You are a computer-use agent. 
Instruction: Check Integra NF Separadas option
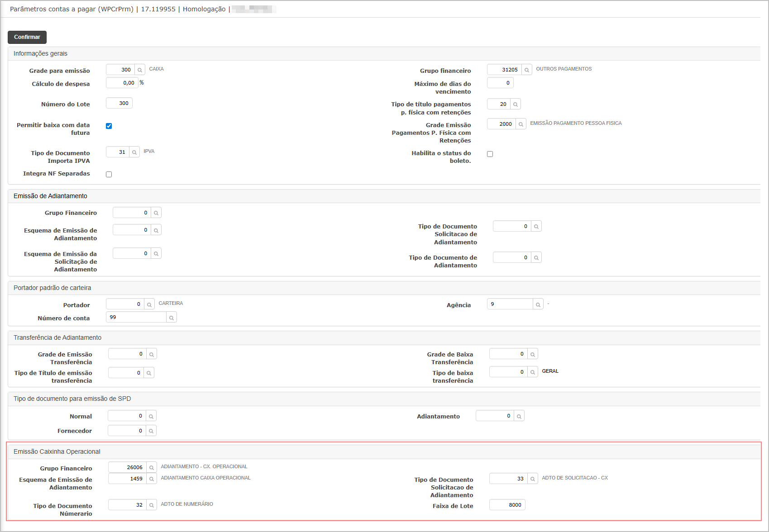[109, 174]
